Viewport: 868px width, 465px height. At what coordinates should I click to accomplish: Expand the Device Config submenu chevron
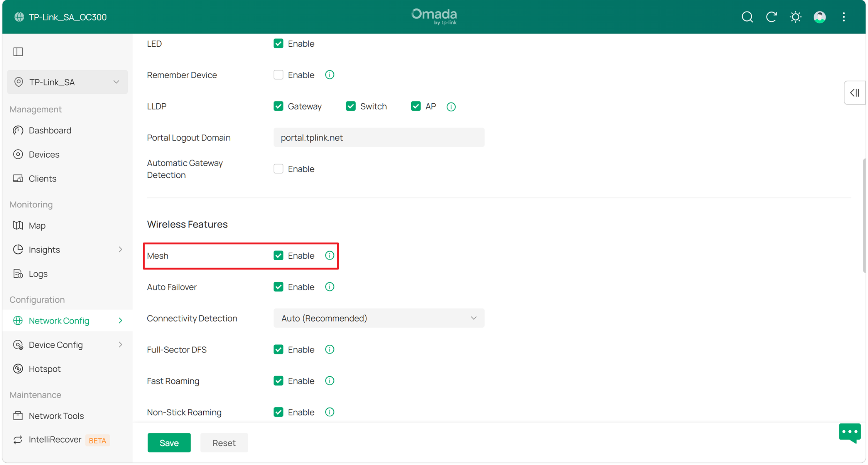120,345
